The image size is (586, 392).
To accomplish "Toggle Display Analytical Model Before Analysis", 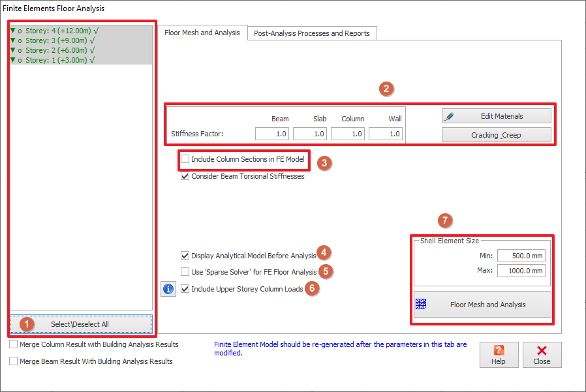I will tap(186, 256).
